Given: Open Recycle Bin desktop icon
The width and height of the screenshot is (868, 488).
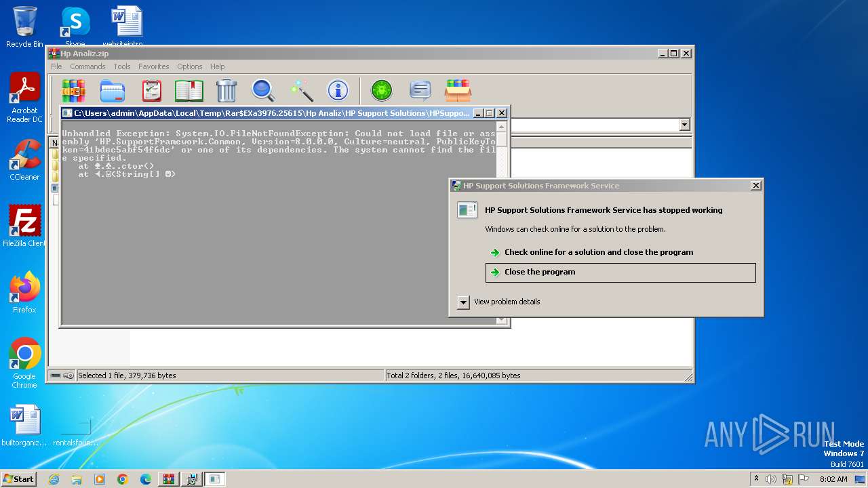Looking at the screenshot, I should (x=24, y=27).
